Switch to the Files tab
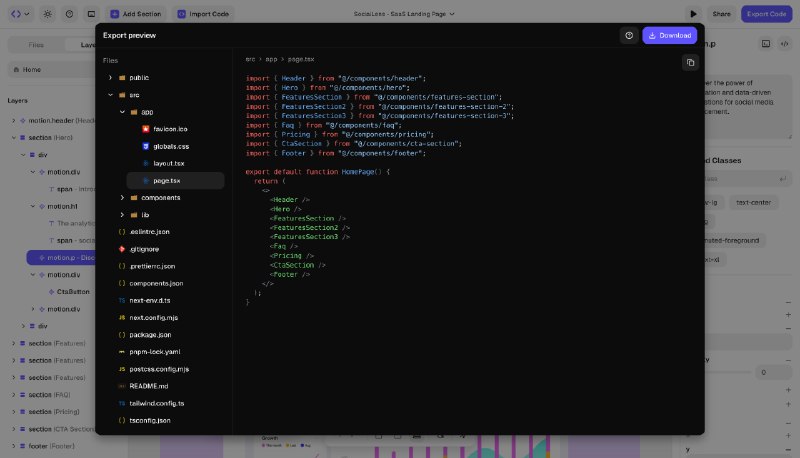This screenshot has height=458, width=800. coord(36,45)
